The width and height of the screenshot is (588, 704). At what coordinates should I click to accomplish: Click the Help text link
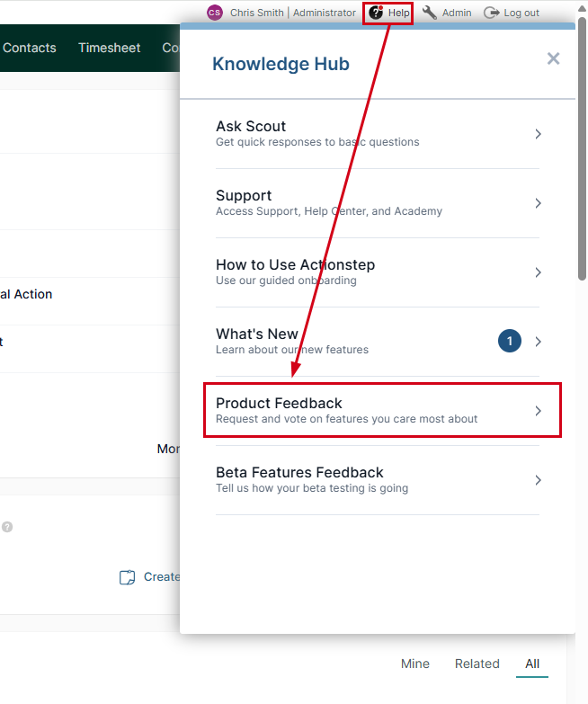(398, 13)
